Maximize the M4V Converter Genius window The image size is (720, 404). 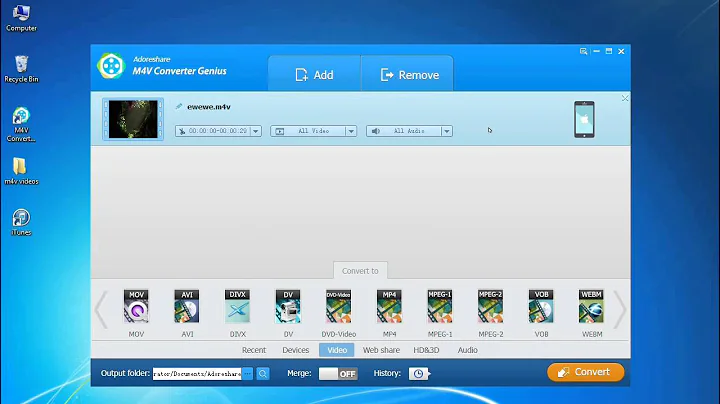point(608,51)
